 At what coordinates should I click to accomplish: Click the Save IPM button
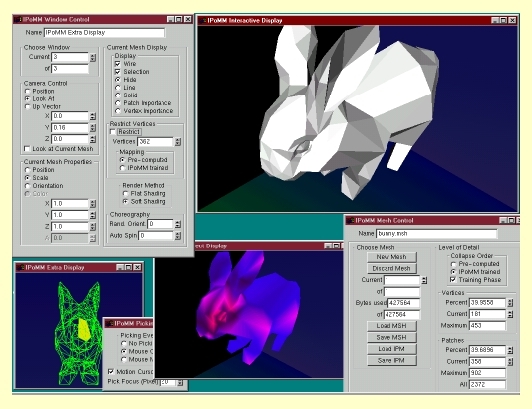click(x=392, y=360)
